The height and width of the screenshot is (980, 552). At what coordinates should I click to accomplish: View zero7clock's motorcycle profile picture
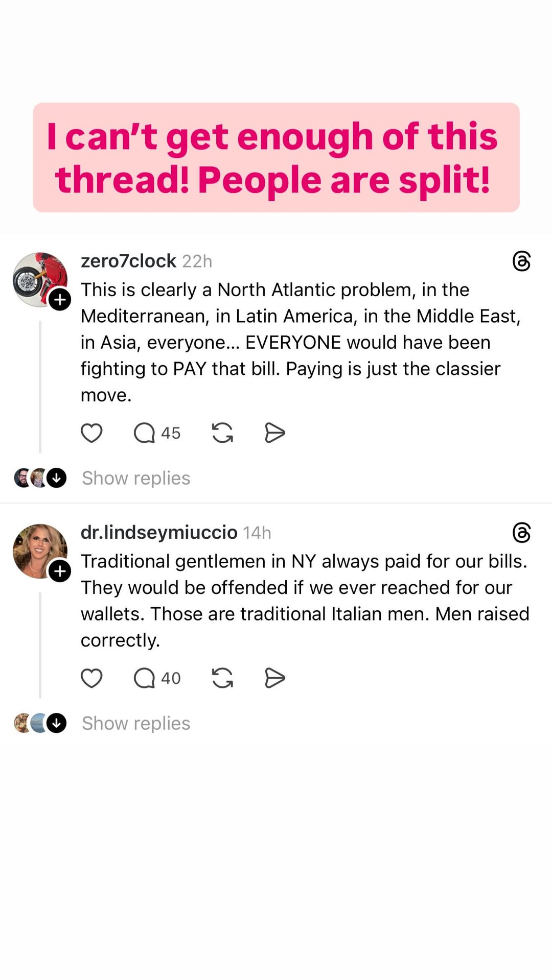(40, 279)
